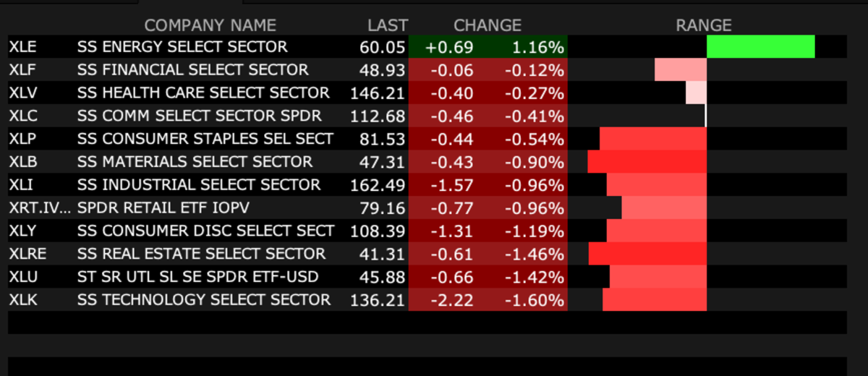Image resolution: width=868 pixels, height=376 pixels.
Task: Click the LAST column header
Action: coord(387,25)
